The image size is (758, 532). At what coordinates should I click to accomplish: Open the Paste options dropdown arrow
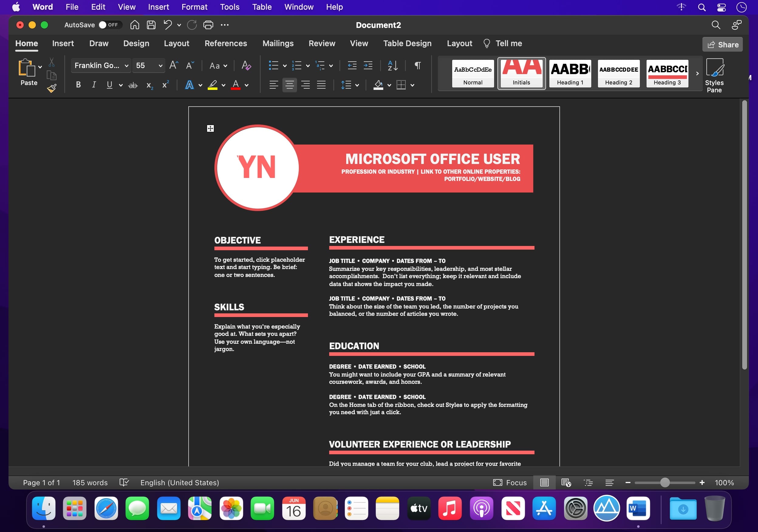[40, 67]
